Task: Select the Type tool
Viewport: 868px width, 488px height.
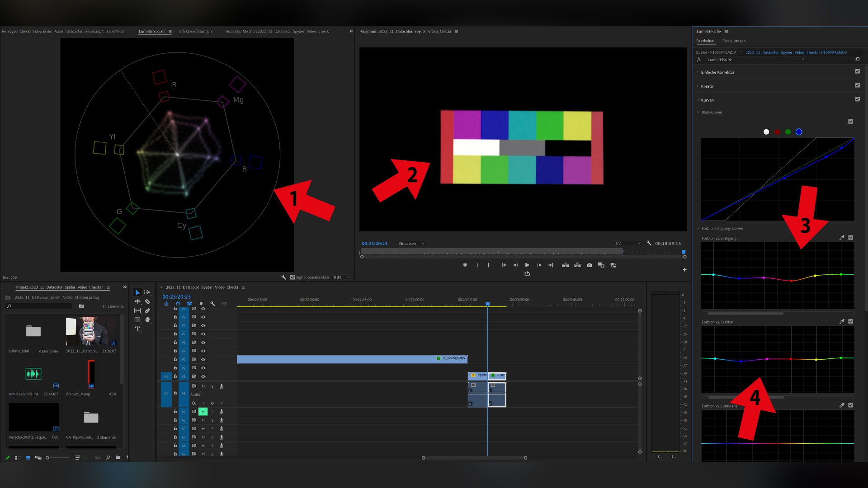Action: (137, 329)
